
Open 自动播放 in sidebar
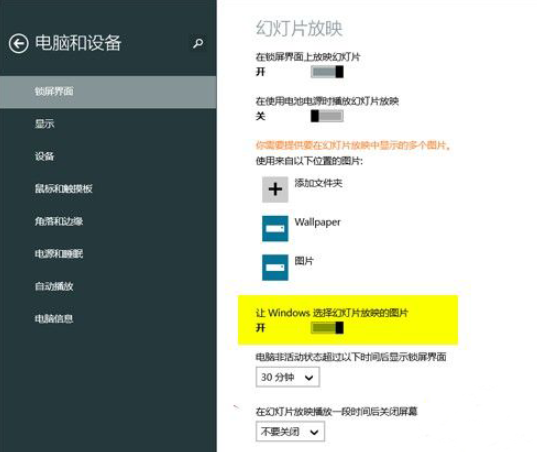[54, 286]
